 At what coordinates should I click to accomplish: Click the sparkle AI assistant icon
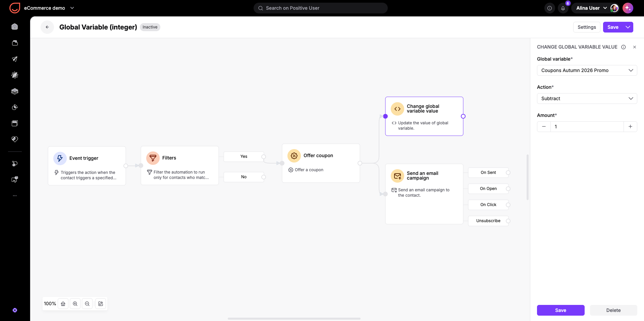[x=628, y=8]
